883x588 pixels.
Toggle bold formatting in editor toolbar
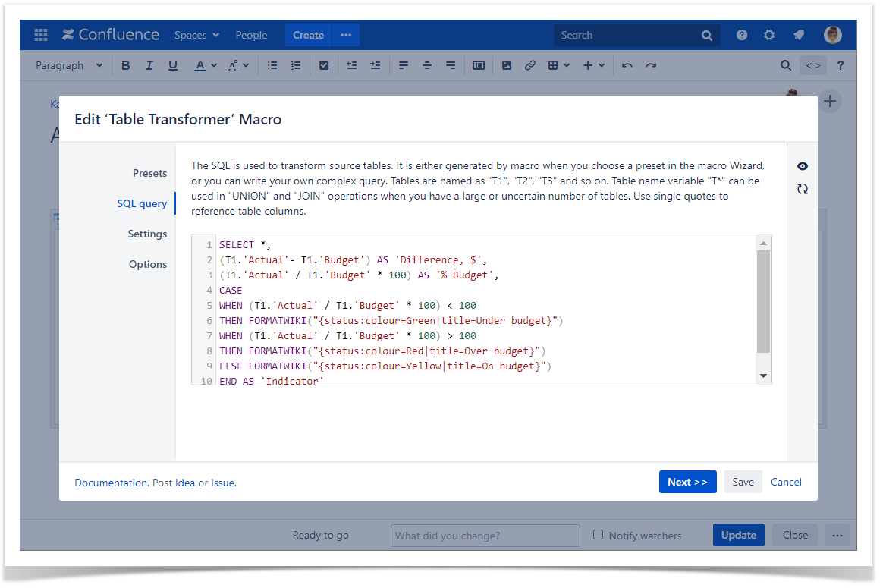coord(126,66)
